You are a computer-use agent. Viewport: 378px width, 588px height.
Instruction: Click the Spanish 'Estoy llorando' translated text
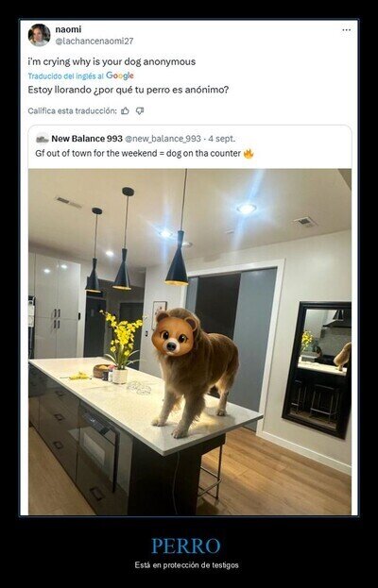[128, 90]
